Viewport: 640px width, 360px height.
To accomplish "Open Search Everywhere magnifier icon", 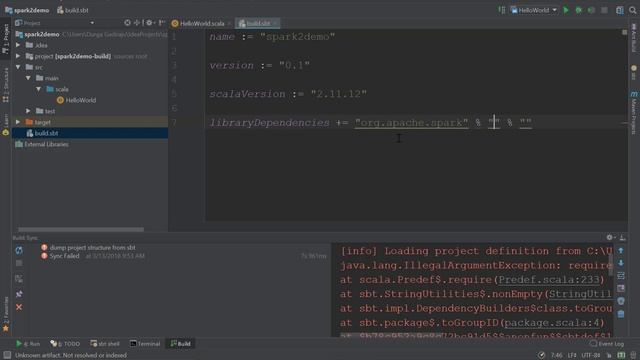I will 632,10.
